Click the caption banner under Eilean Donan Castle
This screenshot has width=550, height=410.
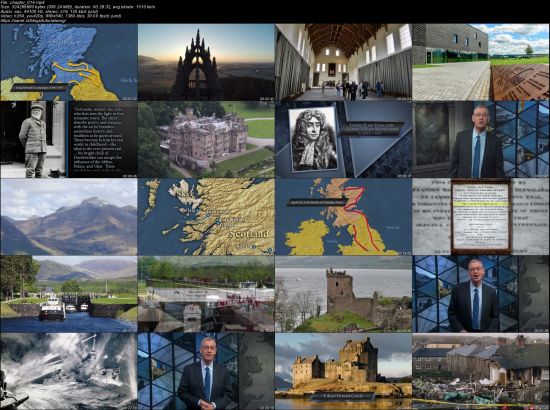click(343, 396)
